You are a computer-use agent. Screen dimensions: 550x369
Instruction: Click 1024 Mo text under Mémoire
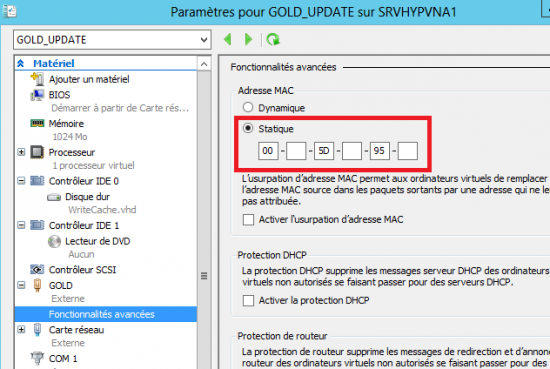click(70, 136)
